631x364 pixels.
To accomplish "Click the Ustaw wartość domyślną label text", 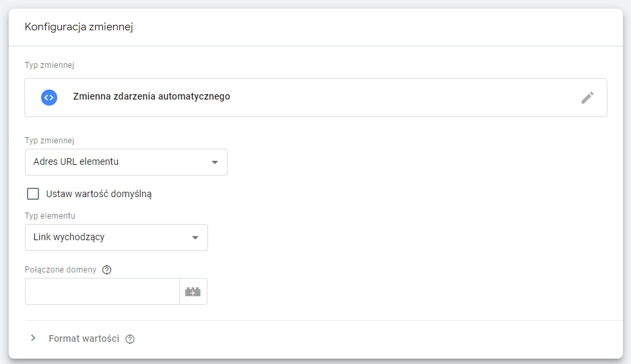I will 99,194.
